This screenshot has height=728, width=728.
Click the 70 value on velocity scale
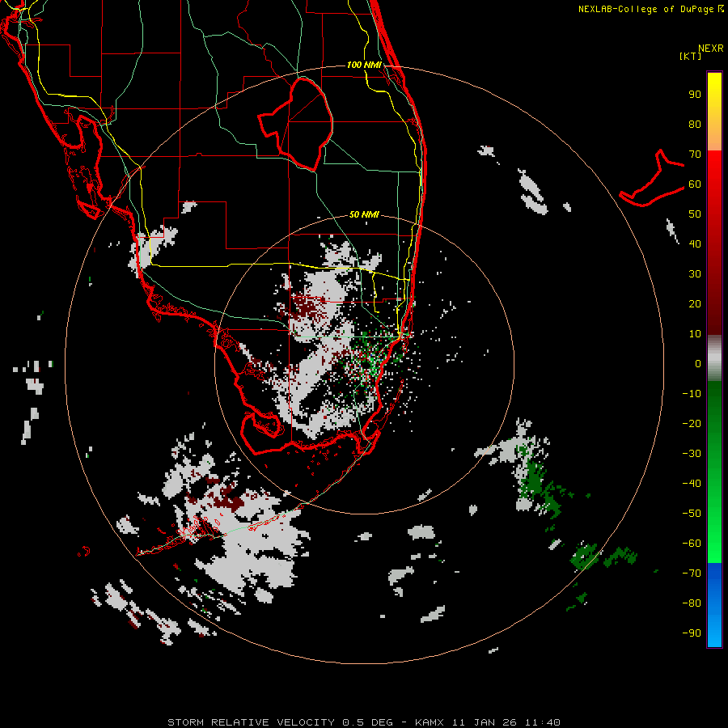tap(695, 154)
